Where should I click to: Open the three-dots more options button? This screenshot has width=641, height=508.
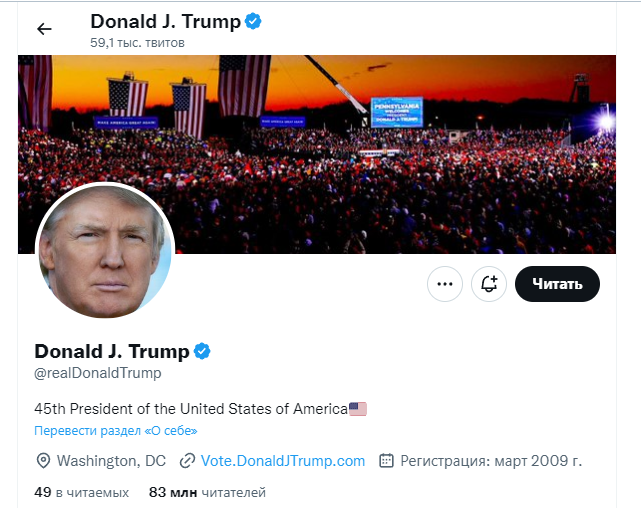(x=445, y=284)
